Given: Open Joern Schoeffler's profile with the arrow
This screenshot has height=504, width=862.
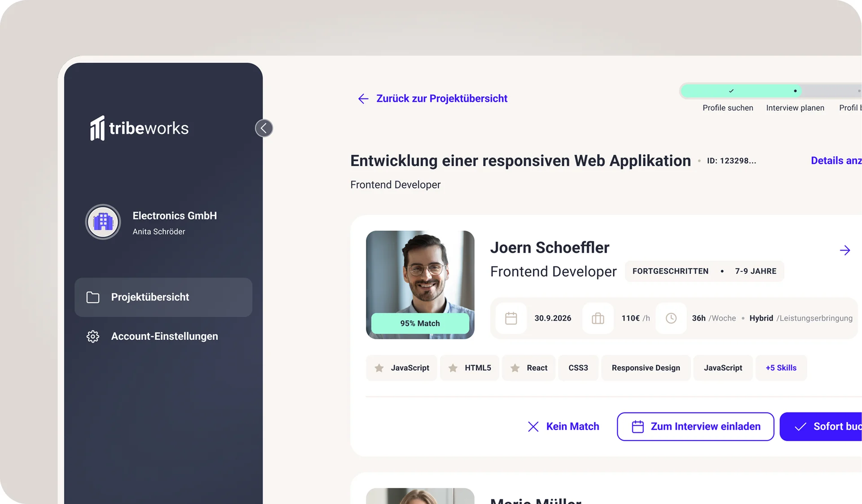Looking at the screenshot, I should click(845, 250).
